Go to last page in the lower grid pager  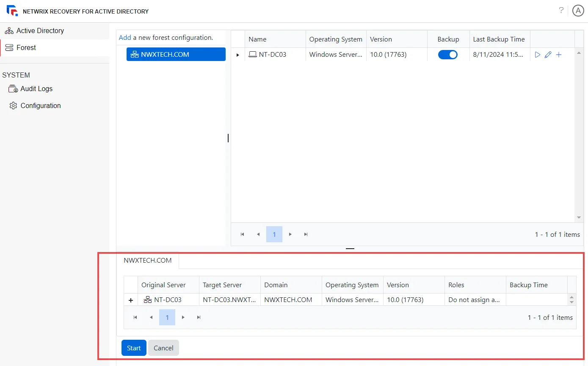point(199,317)
